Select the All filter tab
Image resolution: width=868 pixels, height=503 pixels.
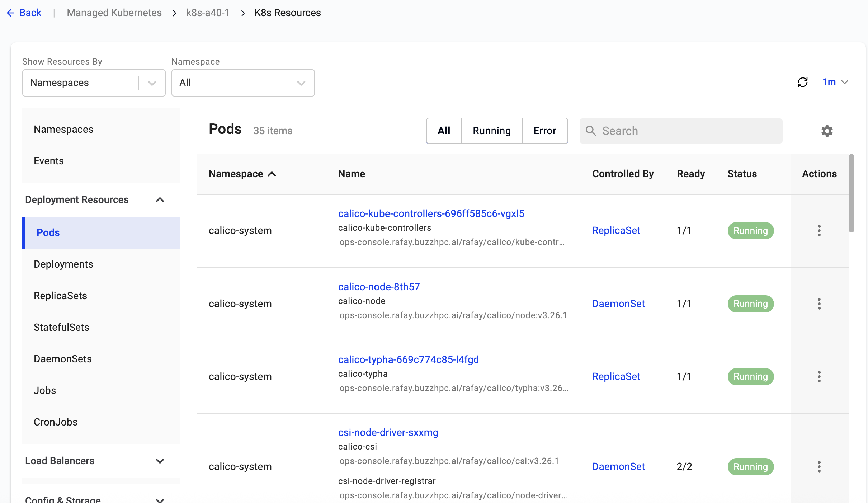[x=444, y=131]
